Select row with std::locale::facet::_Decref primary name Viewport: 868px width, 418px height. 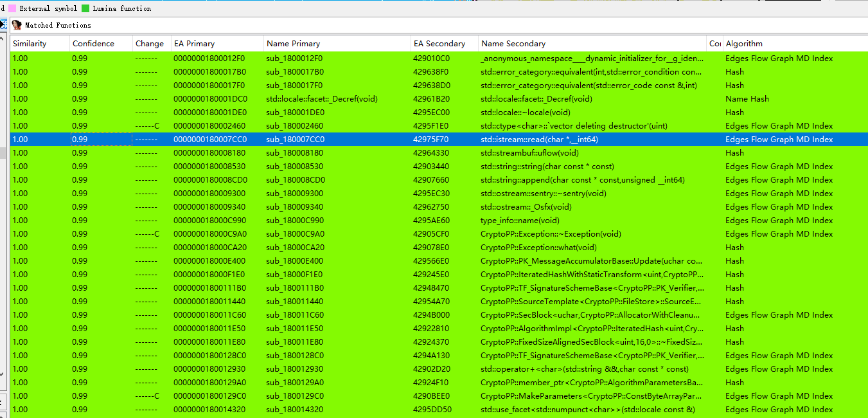pos(321,99)
